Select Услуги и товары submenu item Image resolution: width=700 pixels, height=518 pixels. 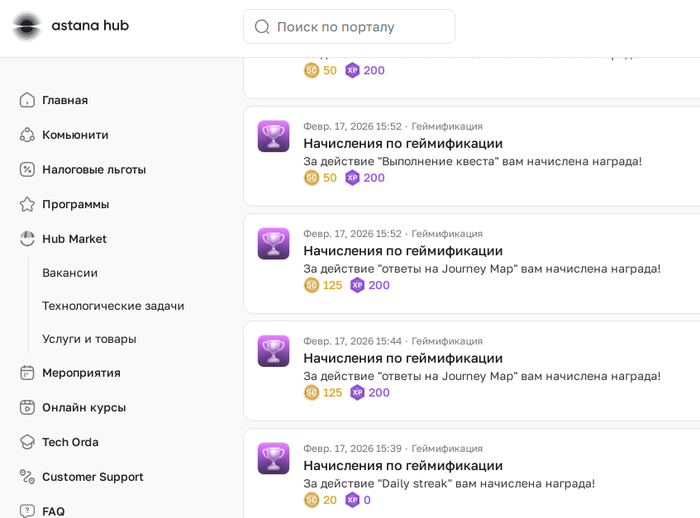89,339
